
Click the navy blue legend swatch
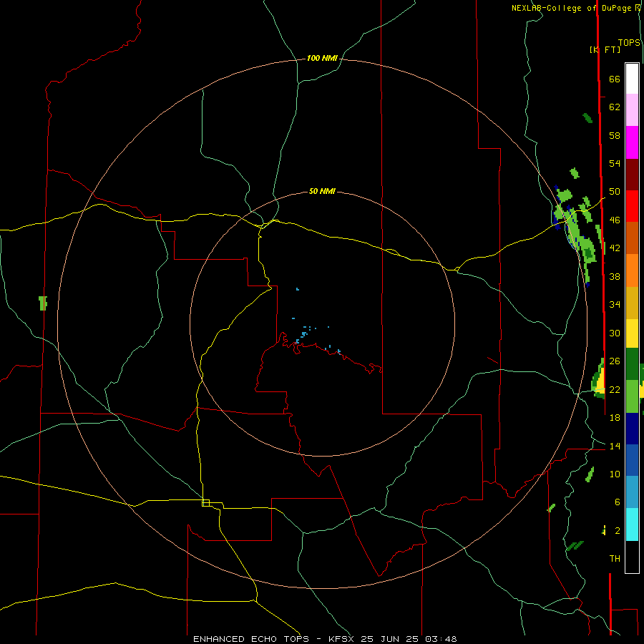pos(632,429)
